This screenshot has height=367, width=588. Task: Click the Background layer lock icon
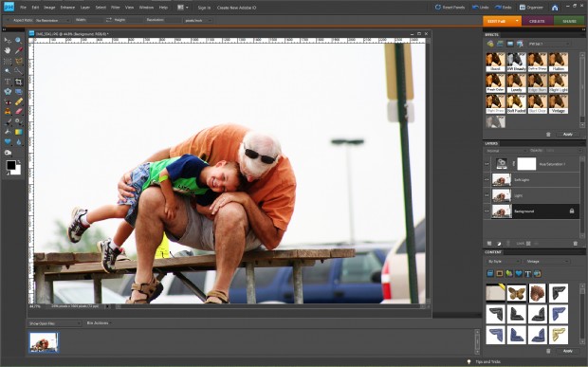572,211
